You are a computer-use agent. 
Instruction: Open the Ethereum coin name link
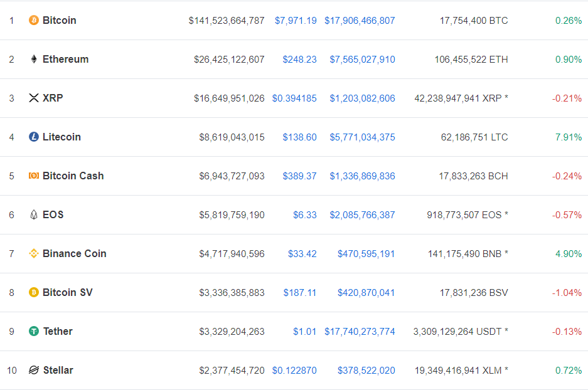coord(66,59)
